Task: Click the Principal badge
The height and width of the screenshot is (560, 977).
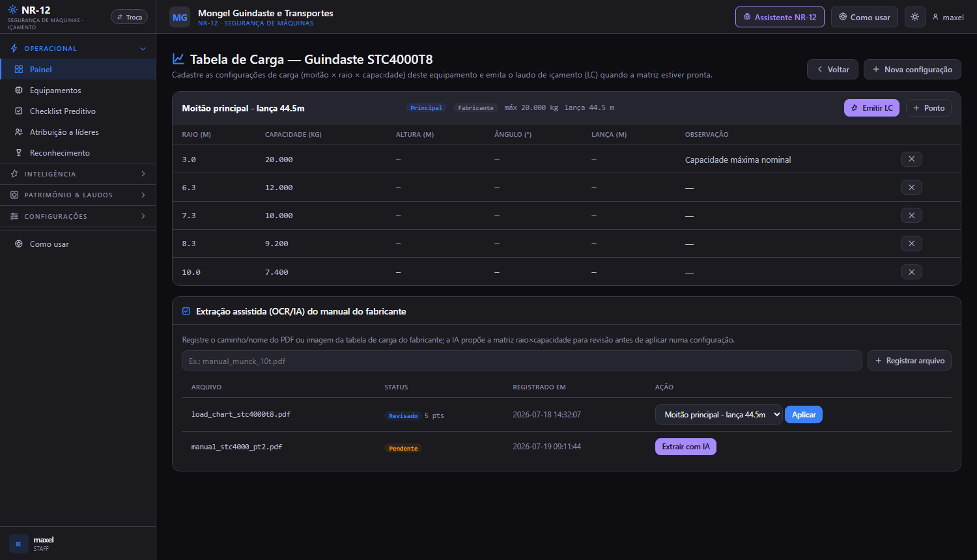Action: click(x=426, y=108)
